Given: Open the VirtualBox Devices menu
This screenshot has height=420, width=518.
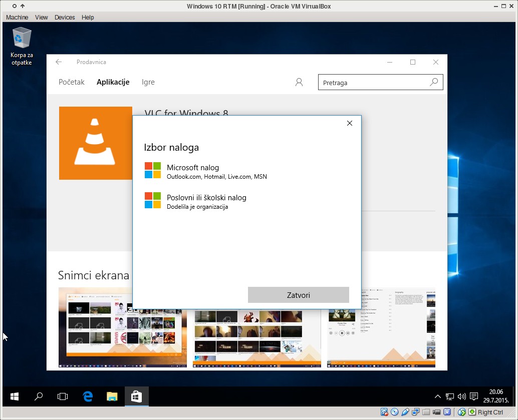Looking at the screenshot, I should 65,17.
